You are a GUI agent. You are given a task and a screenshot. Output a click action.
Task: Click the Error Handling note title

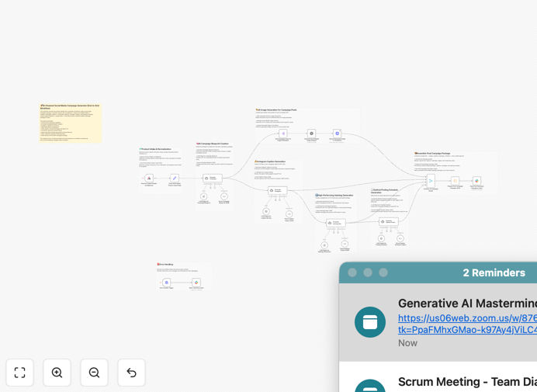tap(165, 265)
